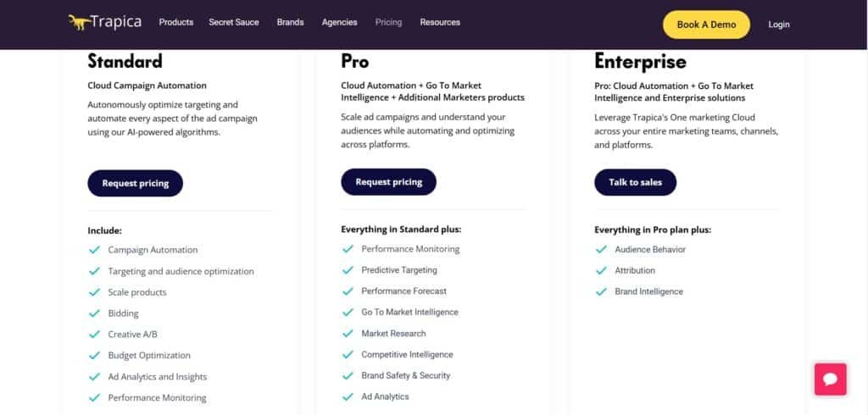Open the Brands navigation item
Viewport: 868px width, 415px height.
coord(290,23)
